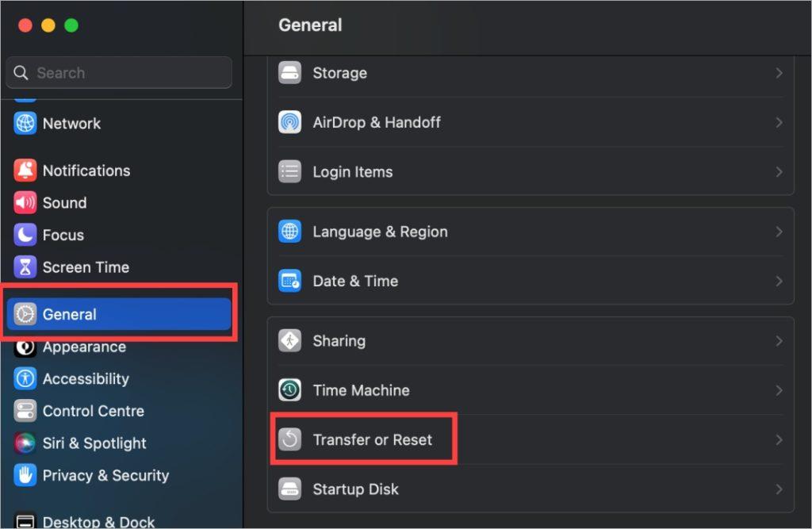Click the magnifying glass search icon
Viewport: 812px width, 529px height.
[21, 72]
